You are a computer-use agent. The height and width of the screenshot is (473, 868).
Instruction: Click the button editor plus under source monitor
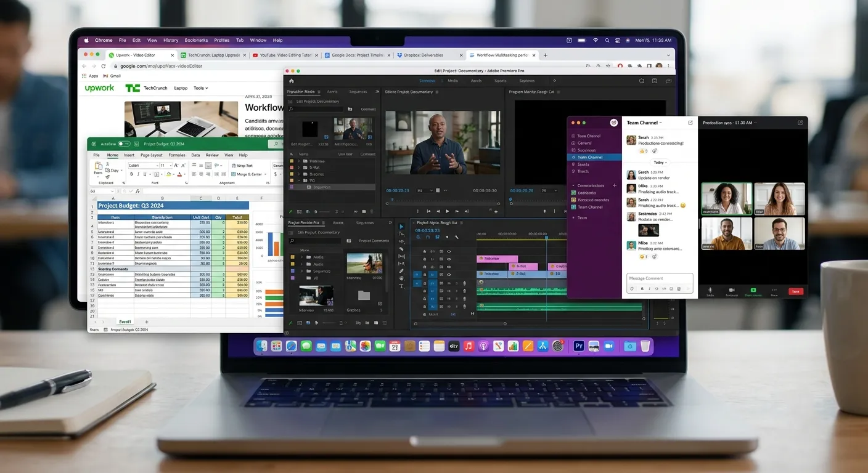click(x=496, y=211)
